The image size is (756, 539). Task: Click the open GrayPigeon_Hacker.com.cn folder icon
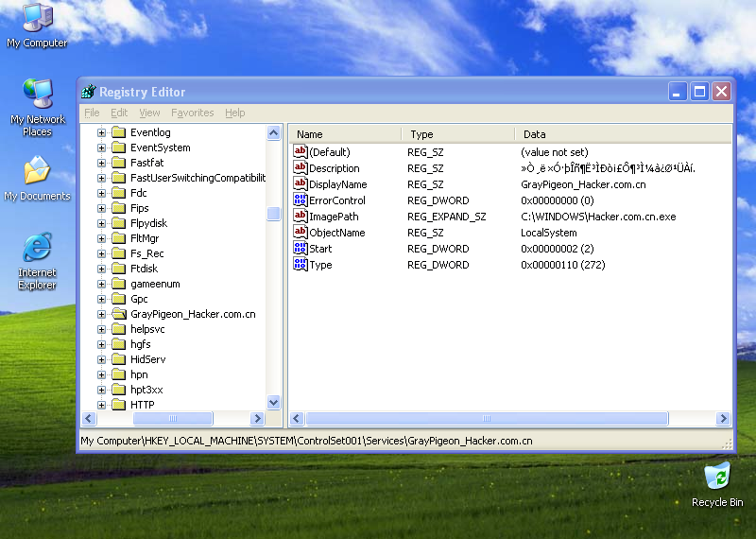click(x=119, y=314)
